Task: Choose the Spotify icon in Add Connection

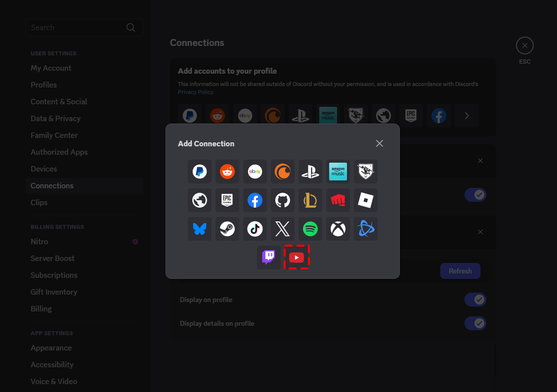Action: point(310,229)
